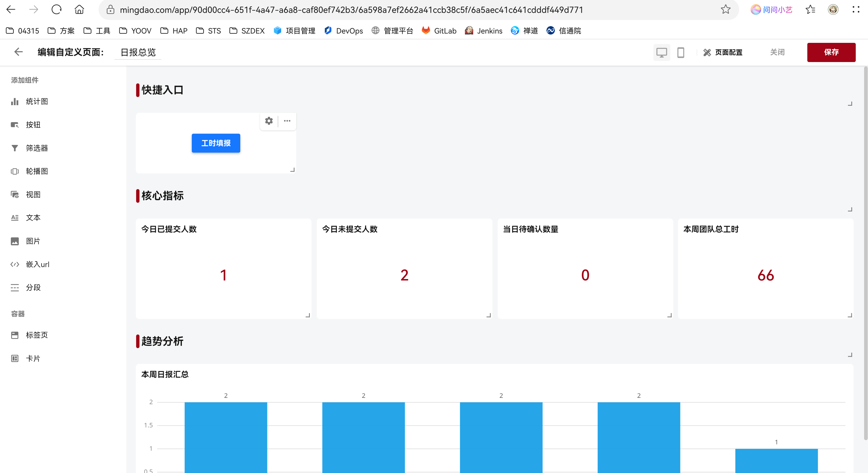Click 关闭 to exit editor
This screenshot has width=868, height=473.
pyautogui.click(x=777, y=52)
